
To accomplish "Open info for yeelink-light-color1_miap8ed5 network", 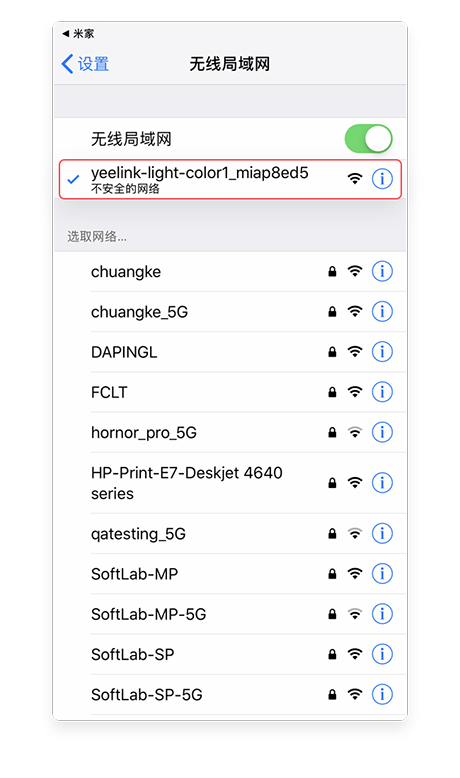I will (x=382, y=179).
